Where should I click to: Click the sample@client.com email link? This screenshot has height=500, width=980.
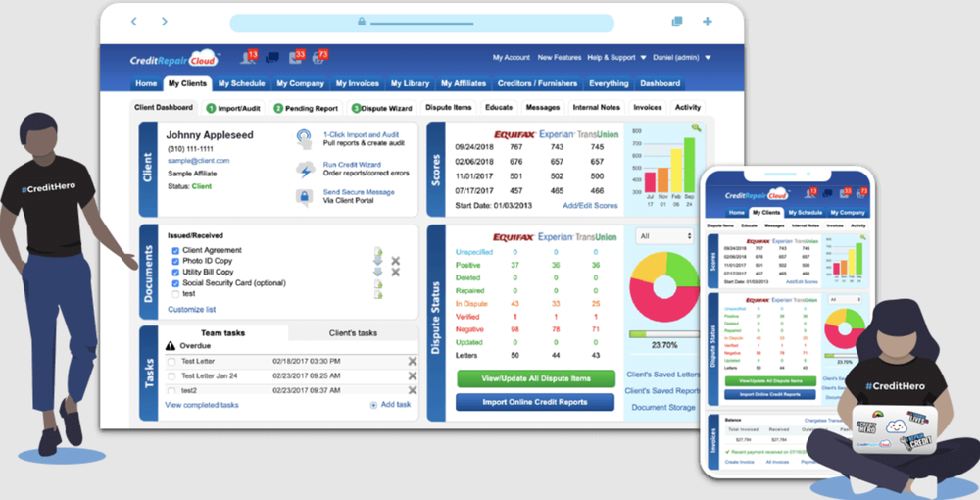198,161
